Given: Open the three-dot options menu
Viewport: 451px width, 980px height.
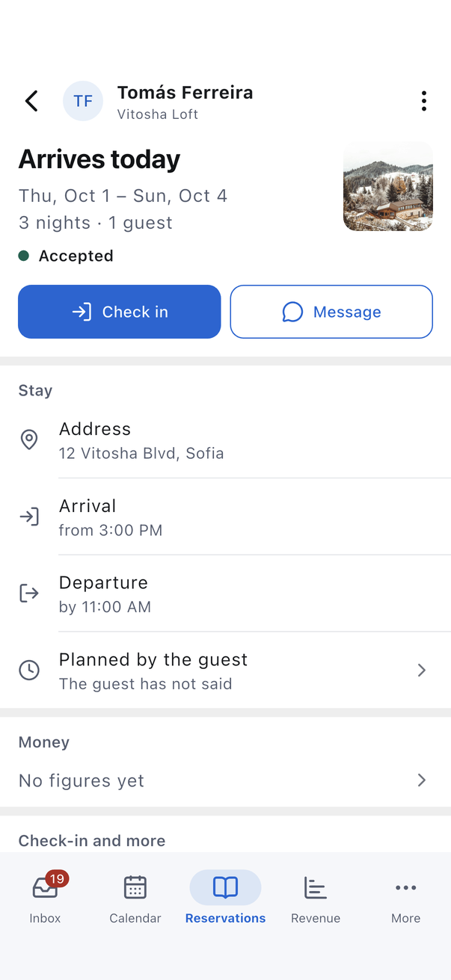Looking at the screenshot, I should [424, 101].
